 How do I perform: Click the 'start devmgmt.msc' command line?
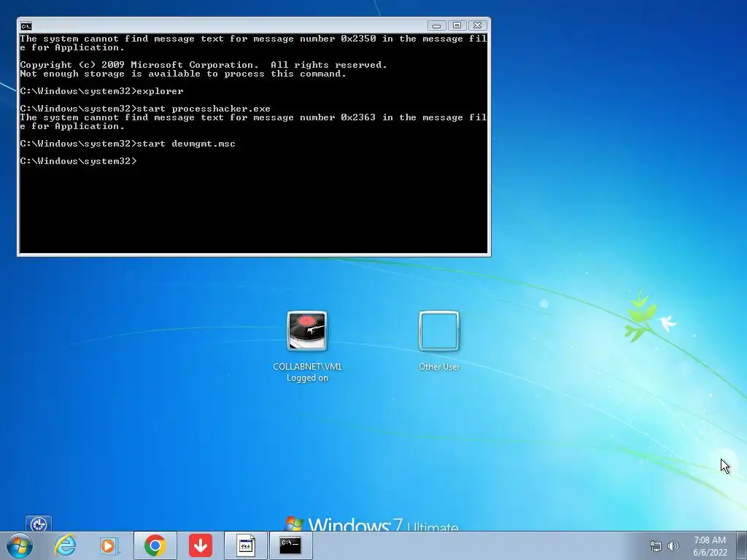tap(128, 144)
